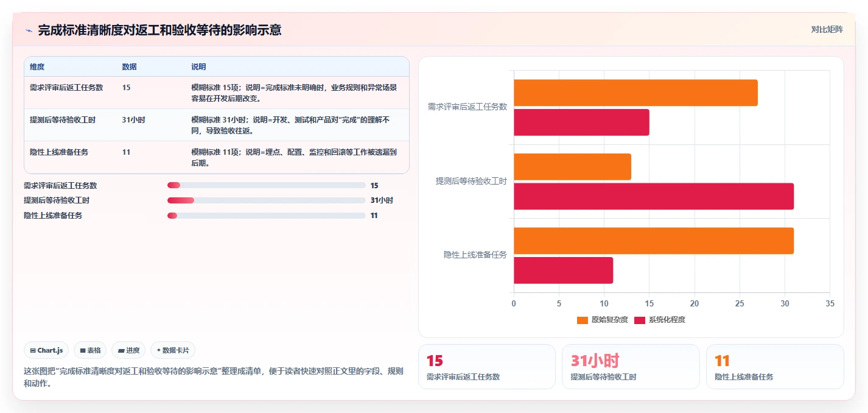Select the 对比矩阵 tag in the header

click(x=827, y=29)
